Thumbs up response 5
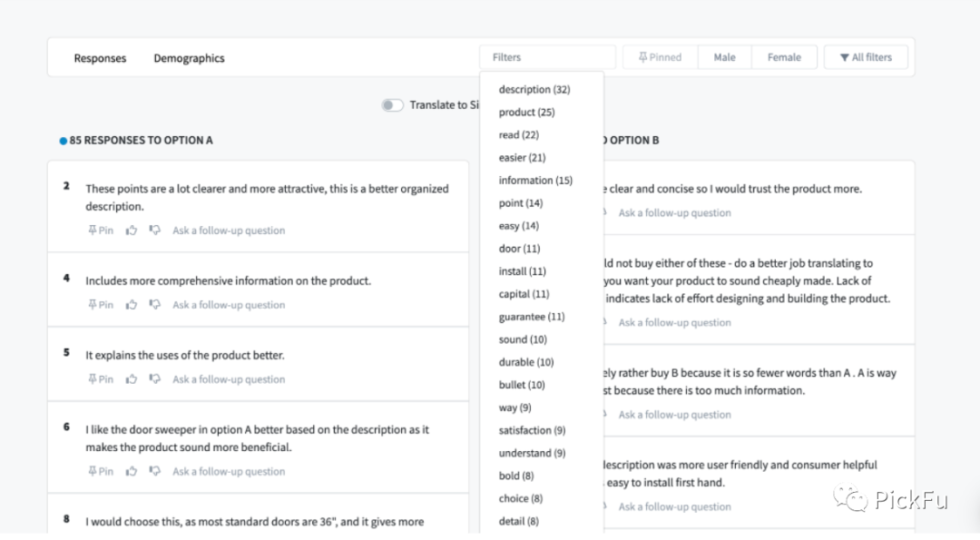 [x=132, y=378]
